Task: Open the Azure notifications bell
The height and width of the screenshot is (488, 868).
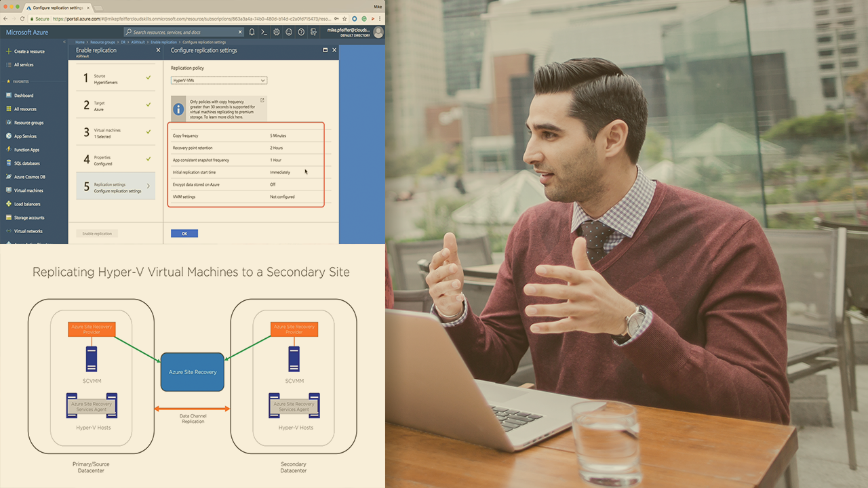Action: (x=252, y=32)
